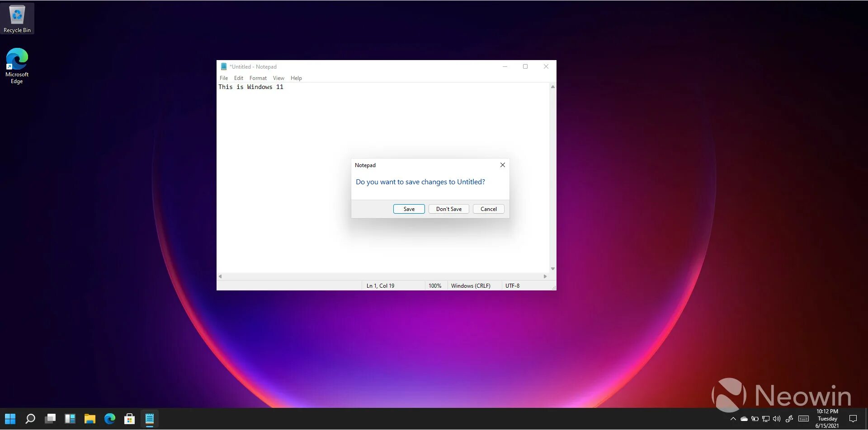Maximize the Notepad window
868x430 pixels.
click(x=525, y=66)
